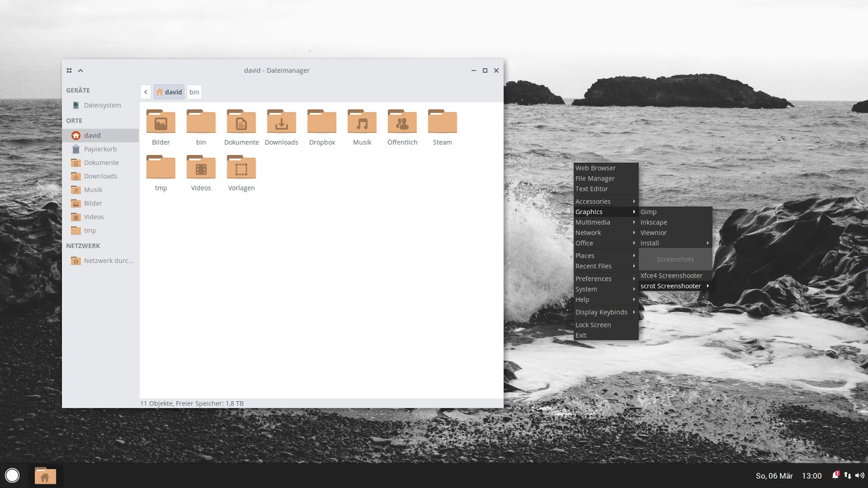868x488 pixels.
Task: Open the Downloads folder in file view
Action: pyautogui.click(x=281, y=123)
